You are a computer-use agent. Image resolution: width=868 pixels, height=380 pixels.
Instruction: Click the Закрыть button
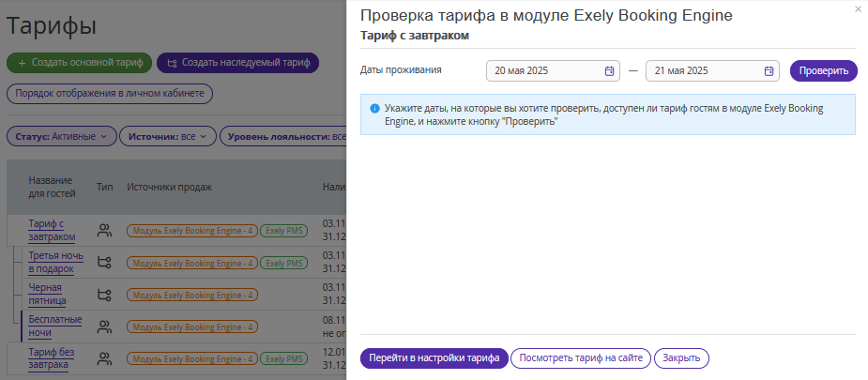(681, 357)
